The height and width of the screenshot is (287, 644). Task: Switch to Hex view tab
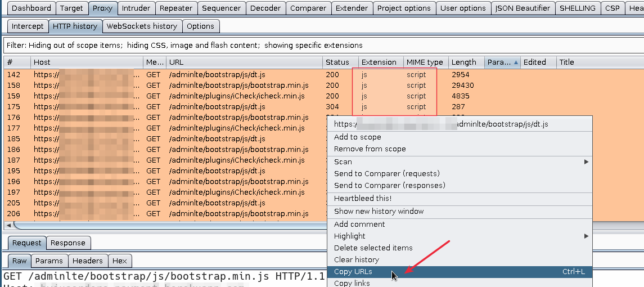click(119, 261)
